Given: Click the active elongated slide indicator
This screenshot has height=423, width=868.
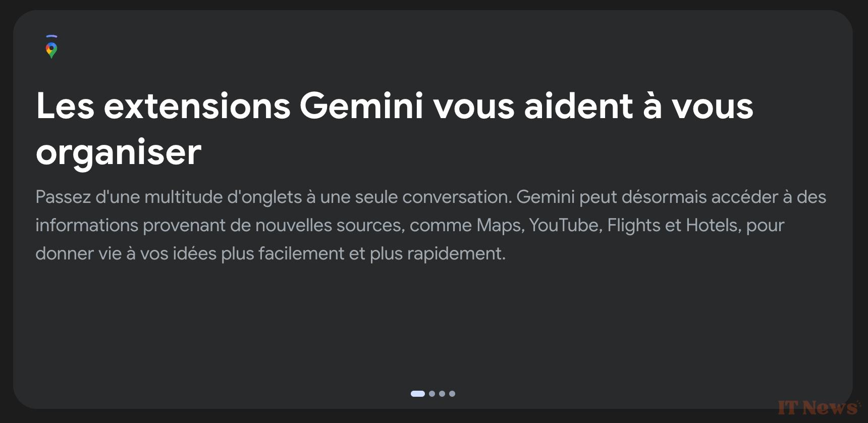Looking at the screenshot, I should pos(418,394).
